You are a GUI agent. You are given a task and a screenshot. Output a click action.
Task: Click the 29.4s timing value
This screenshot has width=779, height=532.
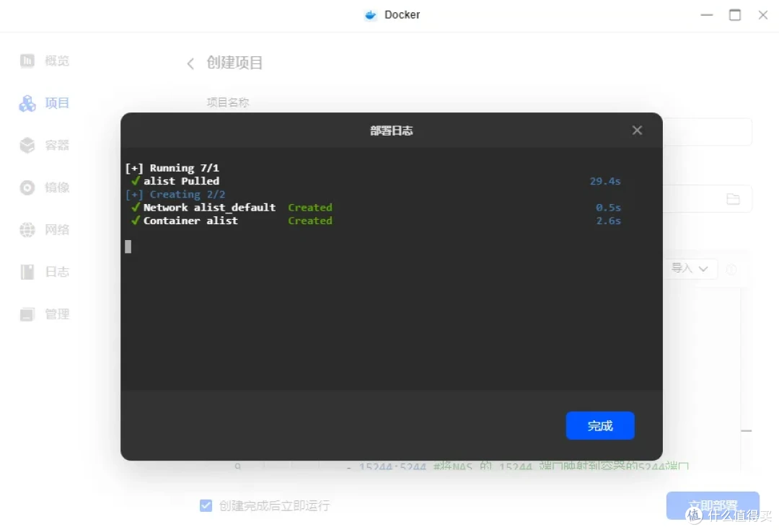[605, 181]
